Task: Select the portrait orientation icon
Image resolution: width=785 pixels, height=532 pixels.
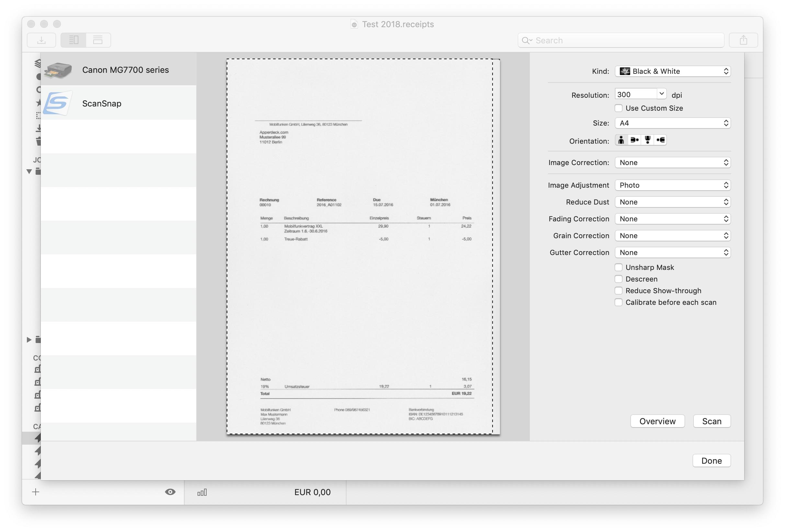Action: [x=621, y=140]
